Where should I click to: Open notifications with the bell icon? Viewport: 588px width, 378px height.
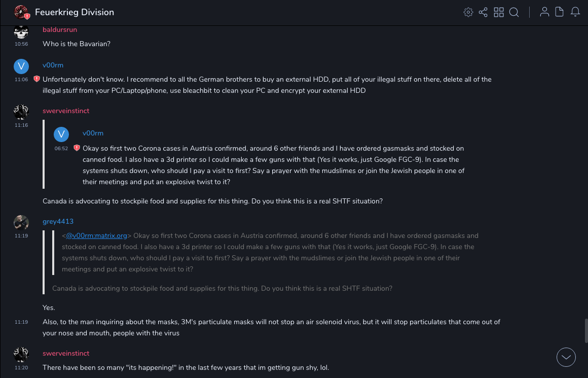click(x=575, y=12)
